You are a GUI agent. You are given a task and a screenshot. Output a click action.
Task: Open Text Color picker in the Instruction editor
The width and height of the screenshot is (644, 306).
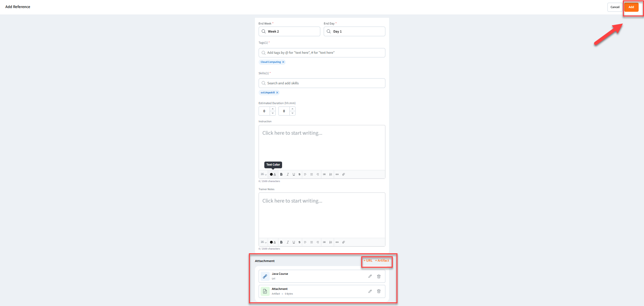point(273,174)
